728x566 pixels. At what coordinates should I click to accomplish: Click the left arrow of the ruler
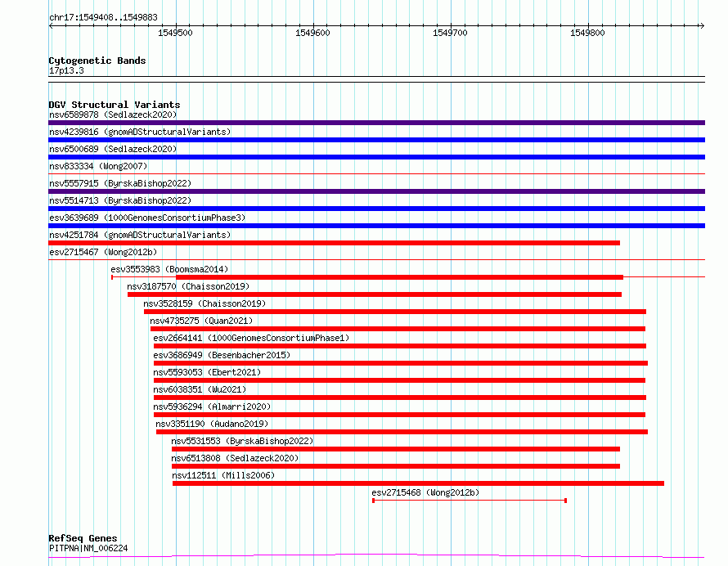click(51, 25)
